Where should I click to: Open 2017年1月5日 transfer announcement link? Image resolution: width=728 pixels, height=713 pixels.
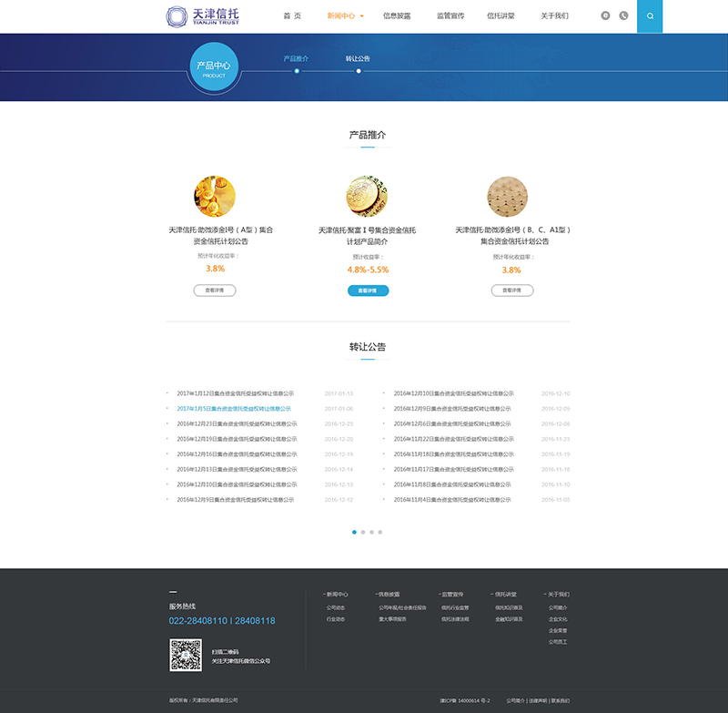click(235, 409)
